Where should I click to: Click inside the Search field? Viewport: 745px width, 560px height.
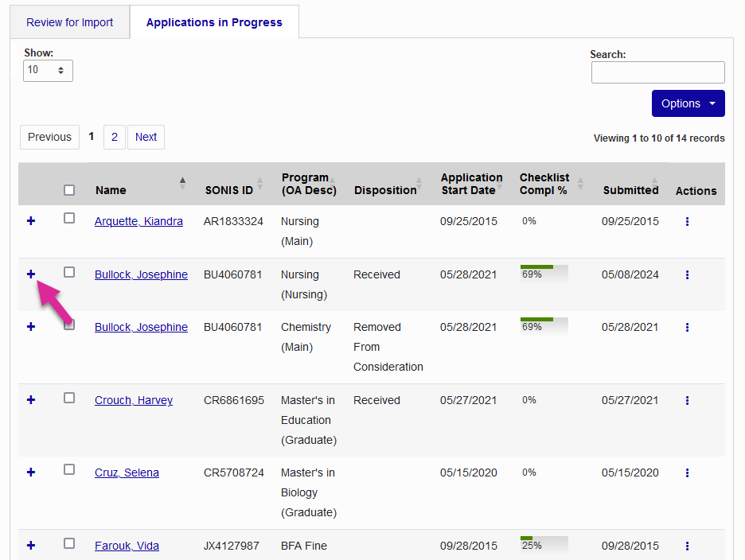(657, 72)
